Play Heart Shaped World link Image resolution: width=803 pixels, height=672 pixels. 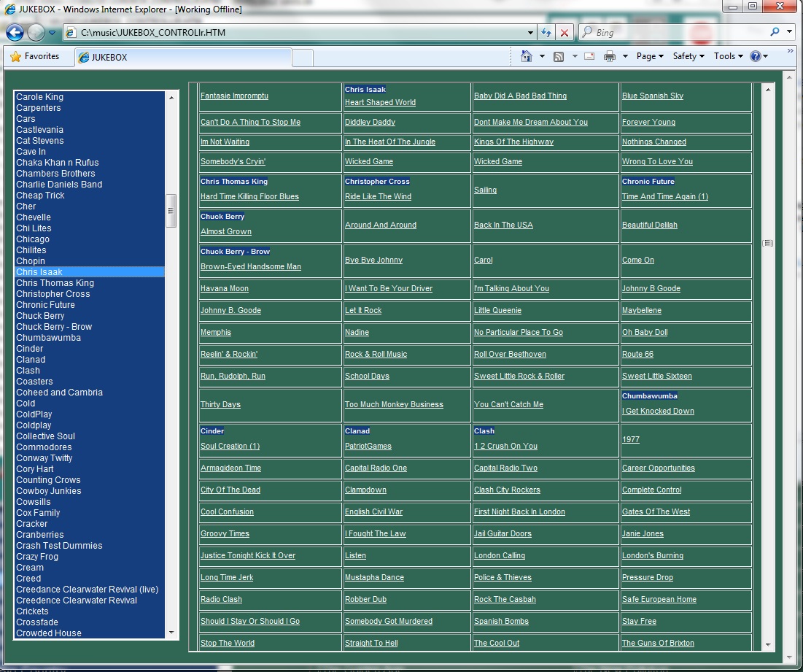point(380,102)
